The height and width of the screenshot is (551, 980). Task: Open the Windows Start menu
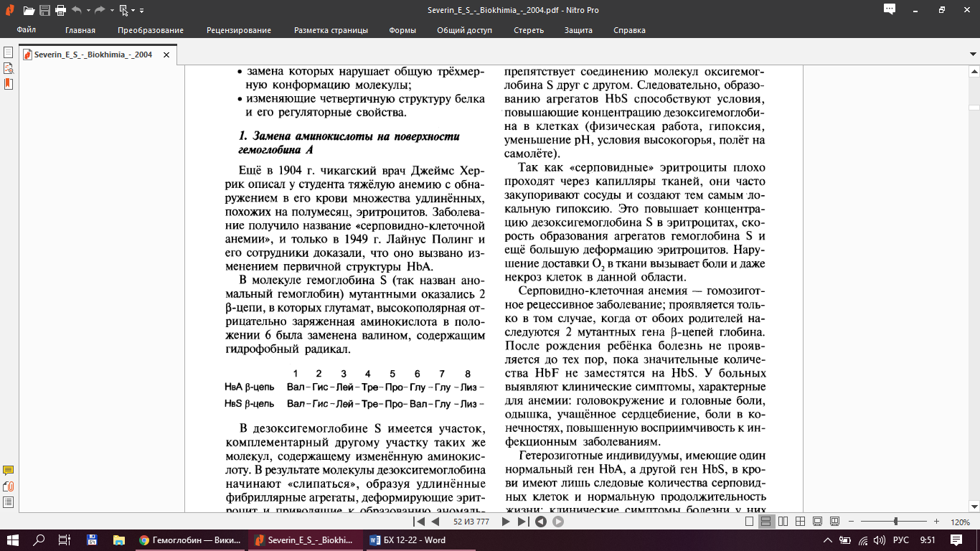13,540
